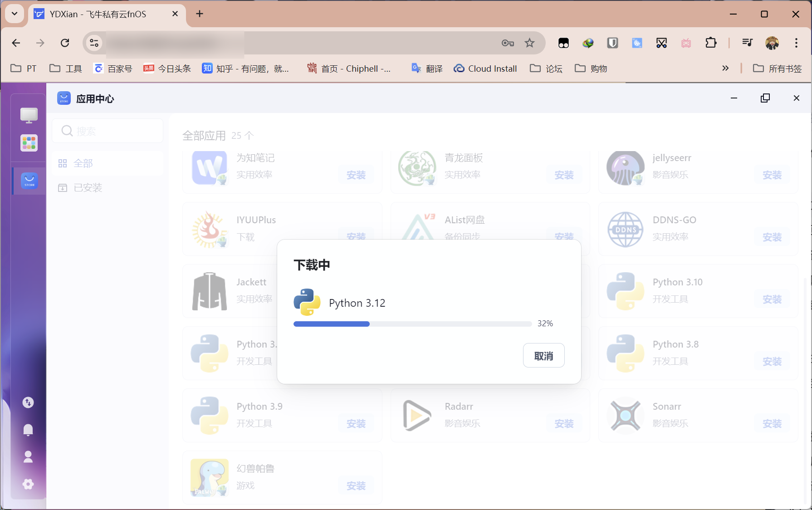Click the DDNS-GO globe icon
This screenshot has height=510, width=812.
(x=625, y=230)
